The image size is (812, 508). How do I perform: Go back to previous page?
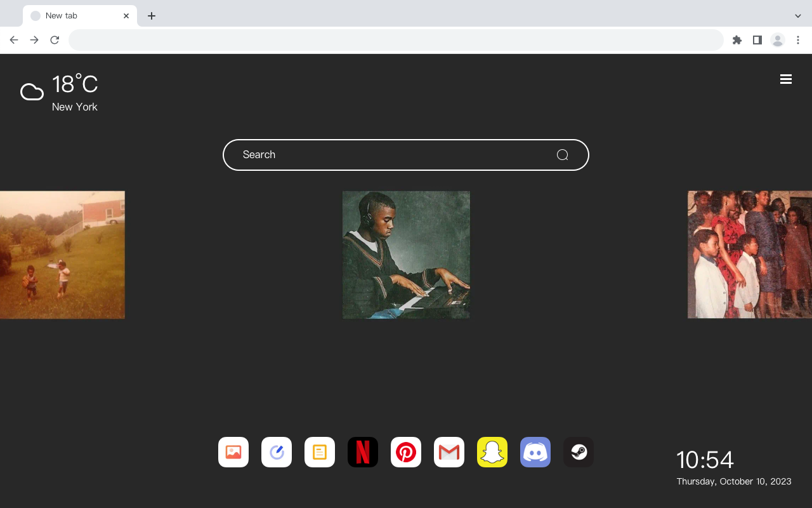pyautogui.click(x=14, y=40)
